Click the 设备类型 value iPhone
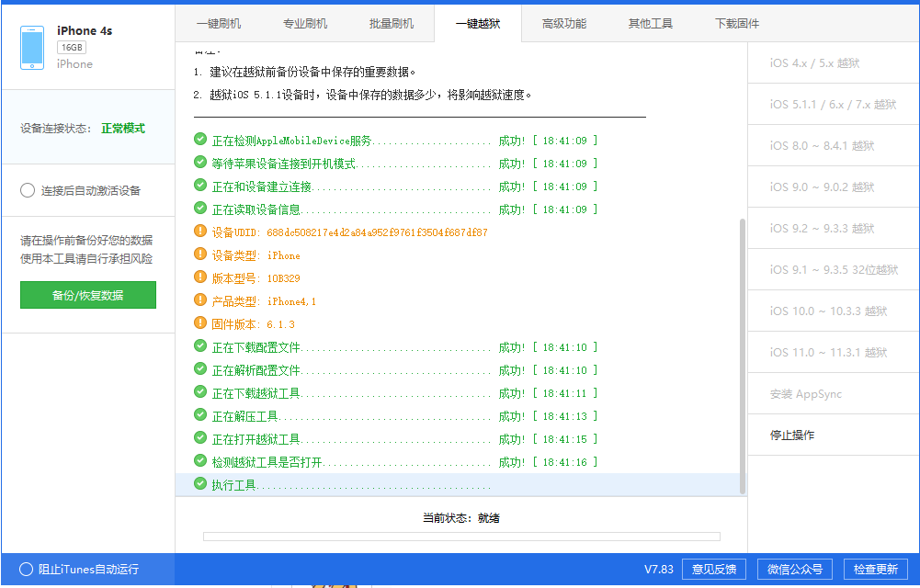 [x=283, y=255]
